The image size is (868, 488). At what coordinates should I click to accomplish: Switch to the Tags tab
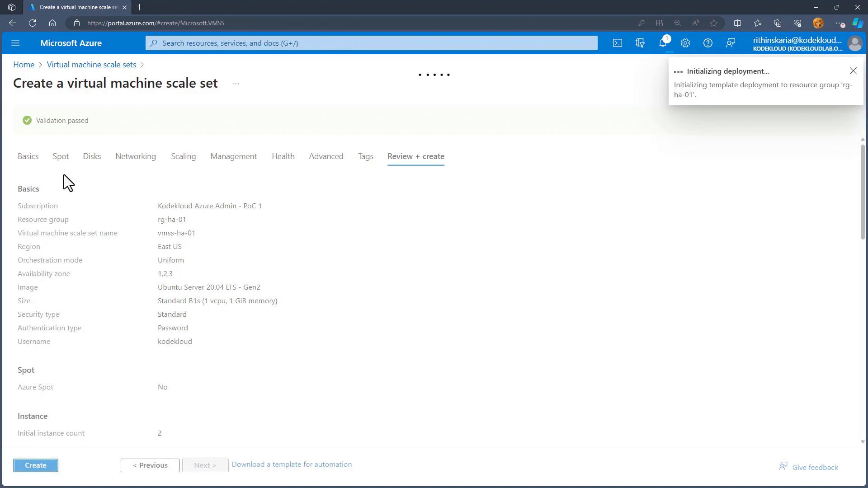point(366,156)
